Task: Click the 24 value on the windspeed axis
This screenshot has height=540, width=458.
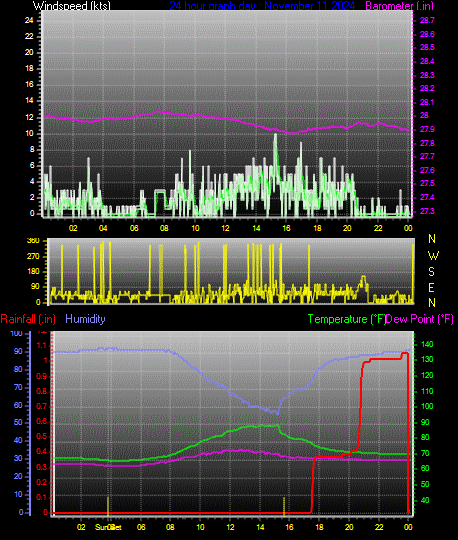Action: click(x=29, y=20)
